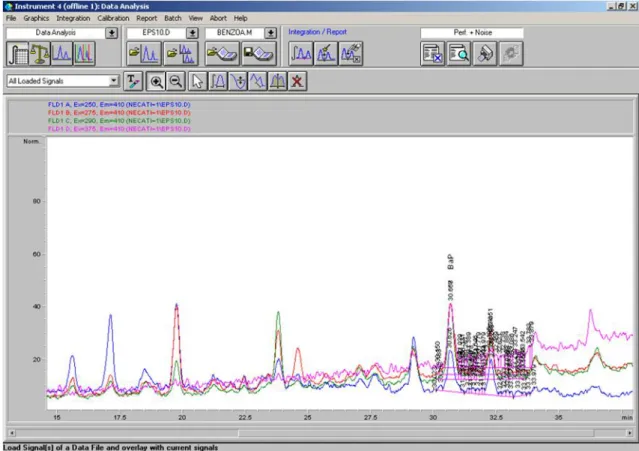Click the red X delete peak icon
The width and height of the screenshot is (639, 451).
coord(297,81)
